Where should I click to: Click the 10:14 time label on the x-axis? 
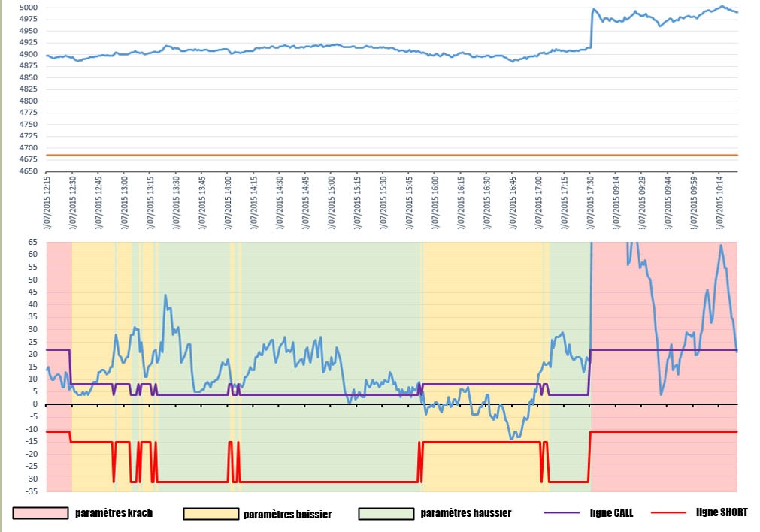point(720,203)
